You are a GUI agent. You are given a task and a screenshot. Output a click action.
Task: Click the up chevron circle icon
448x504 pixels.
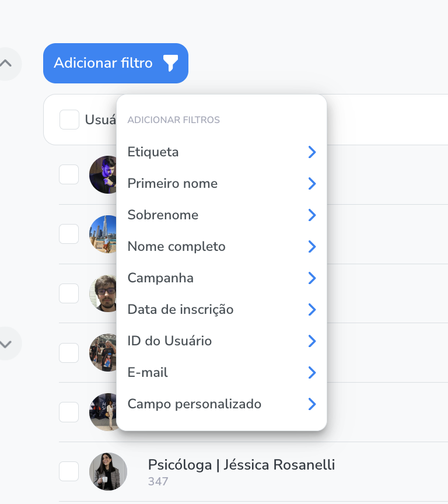coord(6,64)
